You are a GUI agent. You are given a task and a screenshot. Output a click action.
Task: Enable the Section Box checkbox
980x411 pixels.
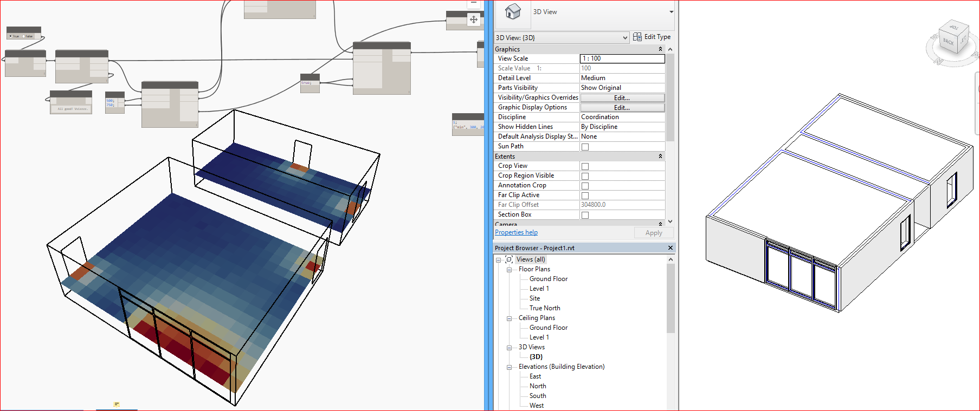pos(585,215)
